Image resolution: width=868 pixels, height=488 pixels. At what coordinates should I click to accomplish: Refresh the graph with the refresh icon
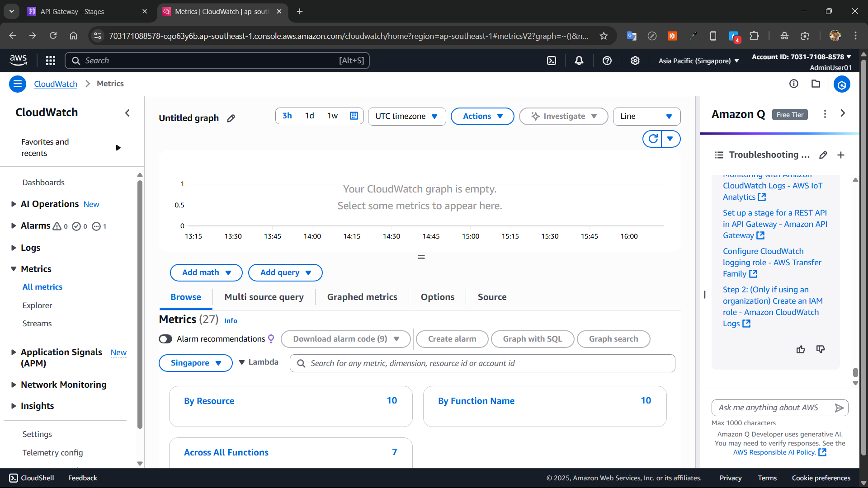[653, 139]
